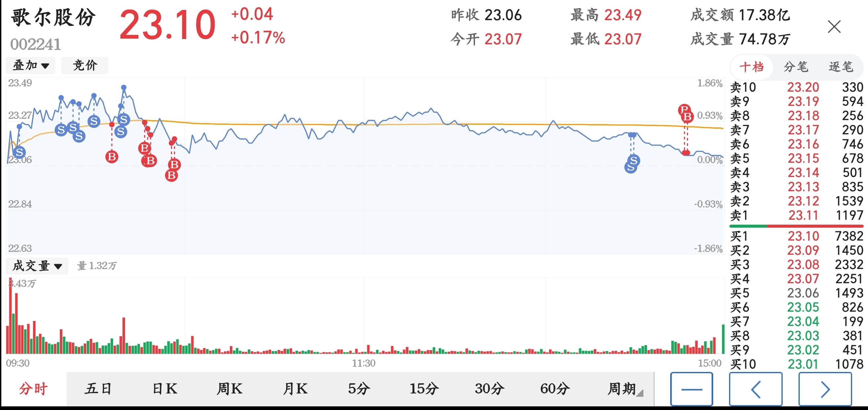Click the left arrow navigation button

pyautogui.click(x=756, y=389)
